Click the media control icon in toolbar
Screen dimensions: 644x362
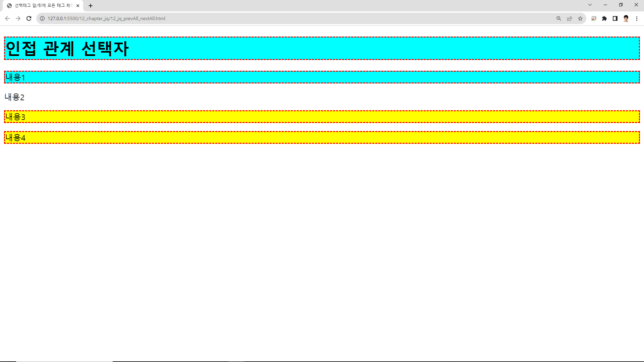pos(594,18)
